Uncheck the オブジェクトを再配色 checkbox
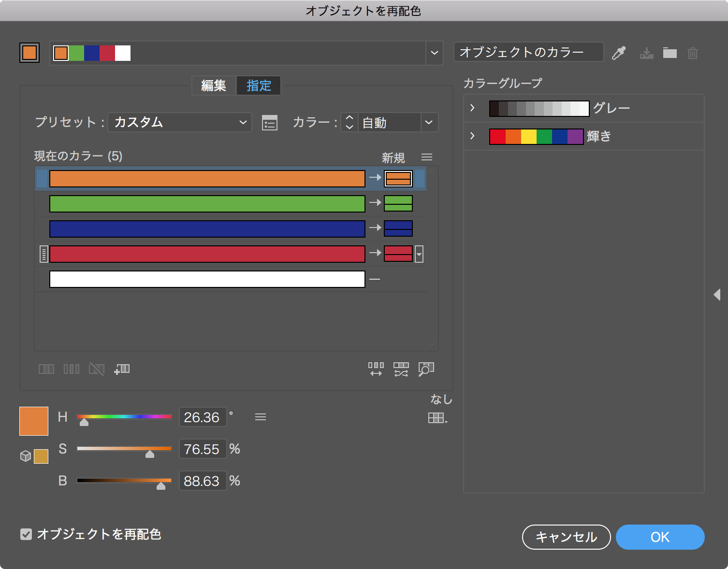728x569 pixels. click(x=26, y=534)
